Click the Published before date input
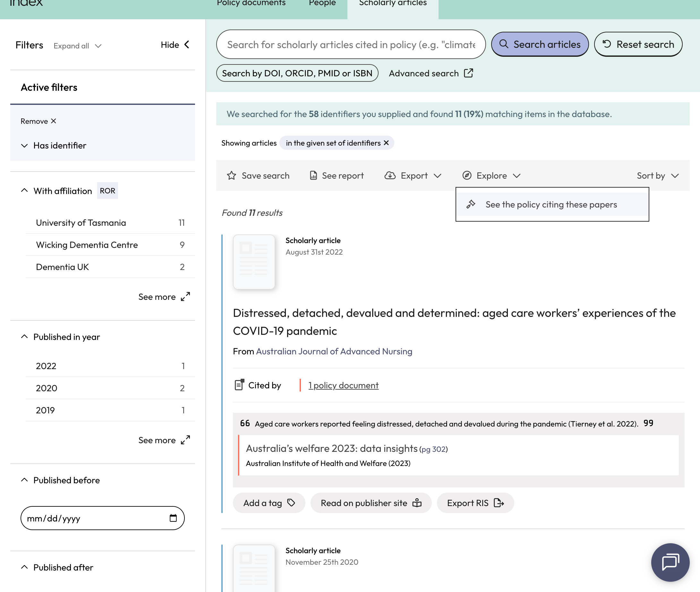Image resolution: width=700 pixels, height=592 pixels. (102, 518)
